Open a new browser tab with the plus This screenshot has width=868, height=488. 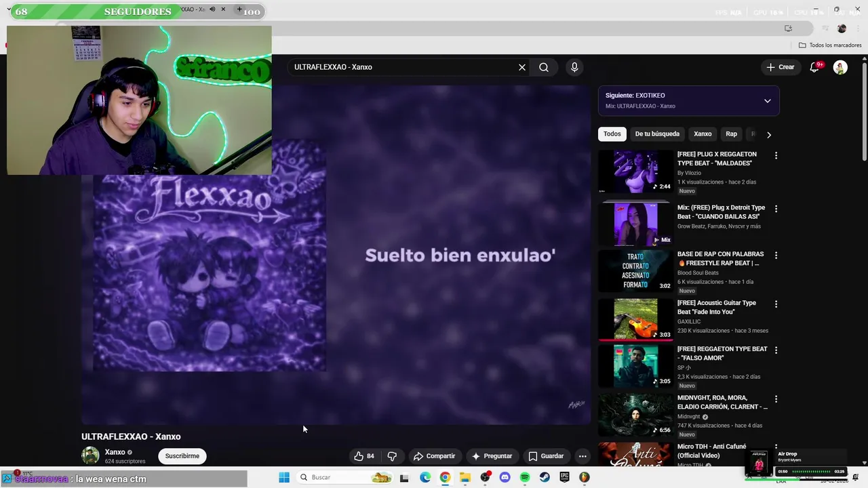coord(239,9)
